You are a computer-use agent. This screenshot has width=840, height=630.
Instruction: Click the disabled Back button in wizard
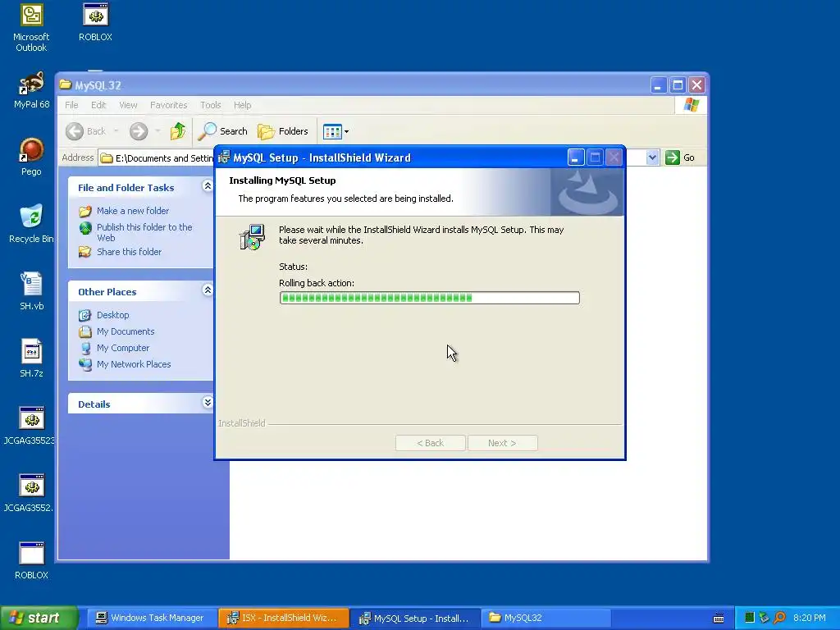[x=430, y=443]
